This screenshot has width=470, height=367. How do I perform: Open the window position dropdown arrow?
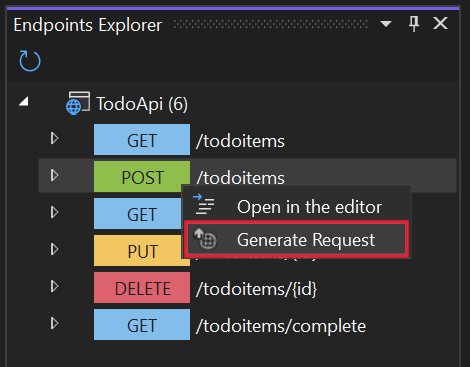[x=386, y=24]
